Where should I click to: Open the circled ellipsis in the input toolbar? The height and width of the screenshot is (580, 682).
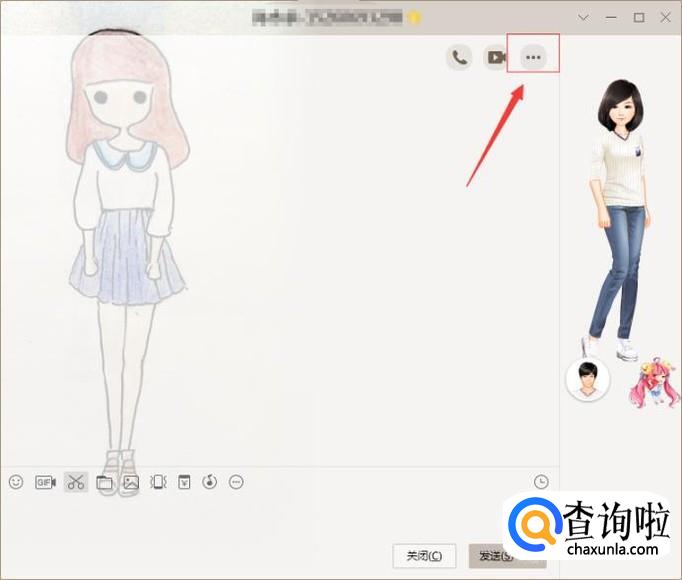pyautogui.click(x=236, y=482)
